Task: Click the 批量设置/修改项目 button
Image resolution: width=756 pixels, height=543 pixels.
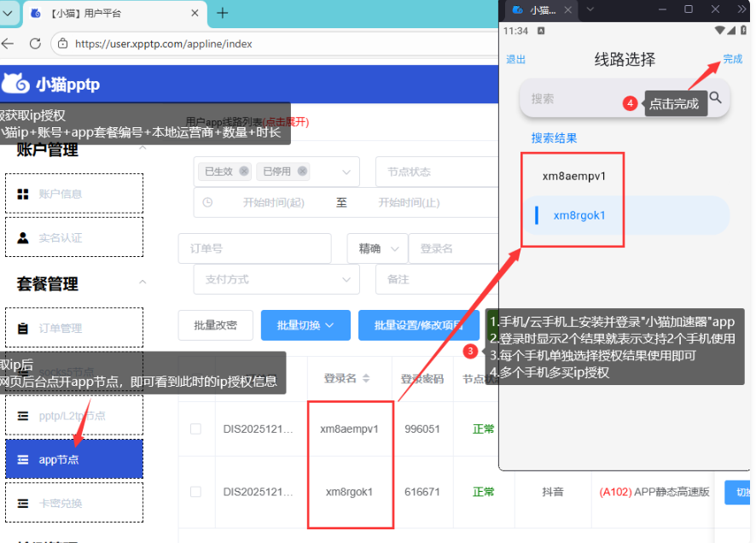Action: pos(418,325)
